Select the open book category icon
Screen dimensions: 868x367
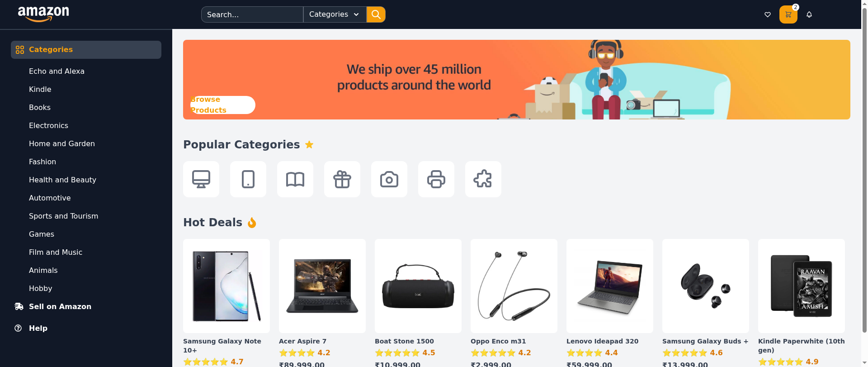pyautogui.click(x=295, y=179)
